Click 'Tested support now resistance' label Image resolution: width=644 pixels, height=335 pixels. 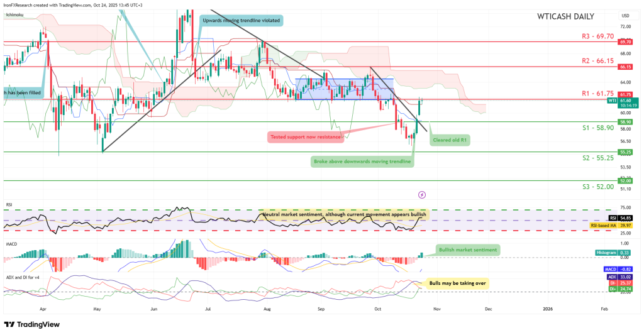tap(304, 136)
